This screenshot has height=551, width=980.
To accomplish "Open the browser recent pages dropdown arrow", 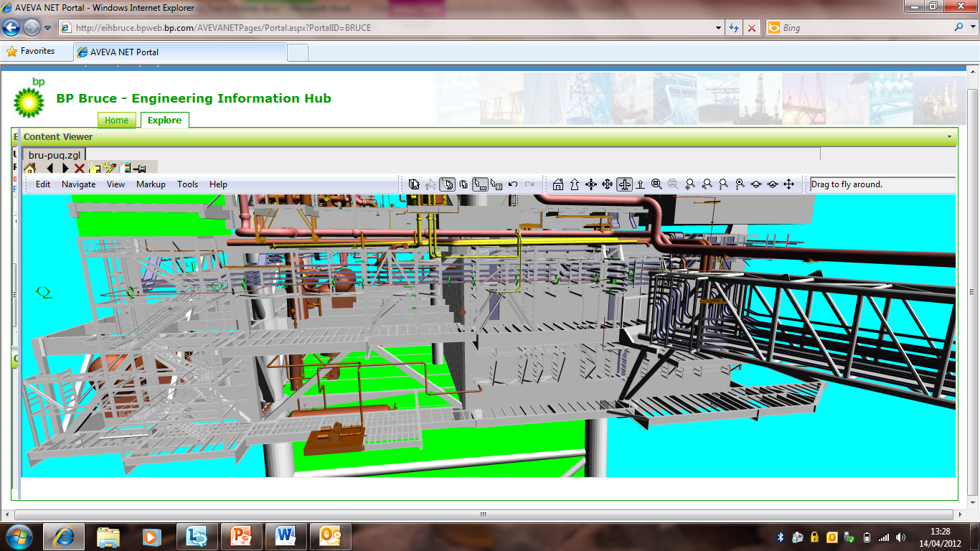I will tap(48, 28).
